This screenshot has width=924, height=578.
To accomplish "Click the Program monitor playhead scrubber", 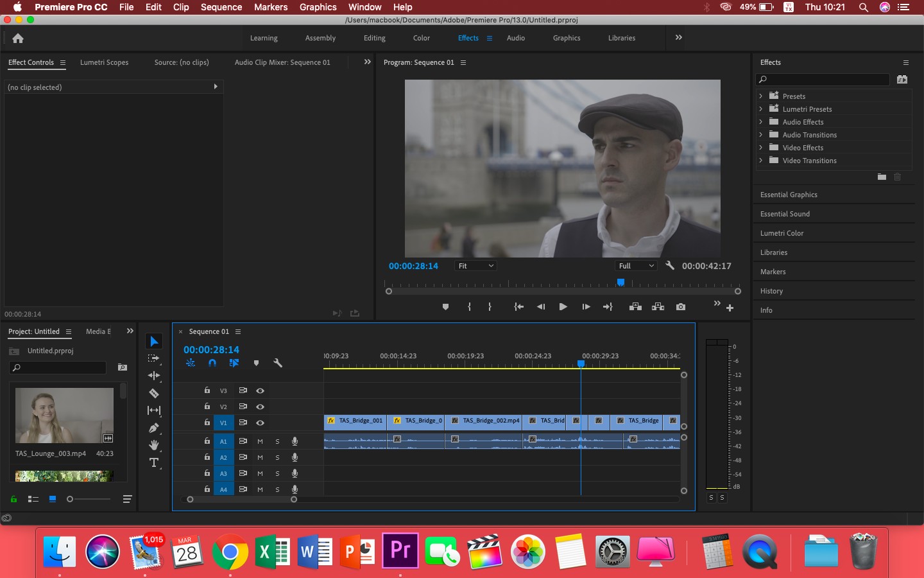I will pyautogui.click(x=620, y=282).
